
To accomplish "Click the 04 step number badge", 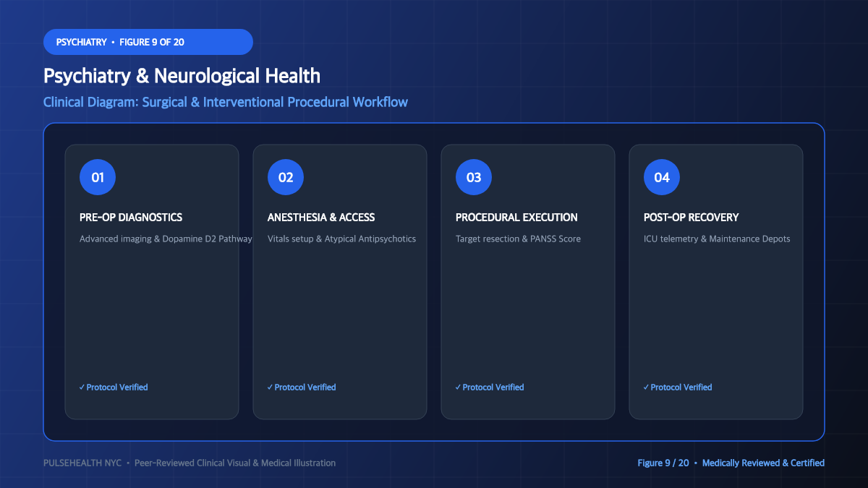I will 662,177.
